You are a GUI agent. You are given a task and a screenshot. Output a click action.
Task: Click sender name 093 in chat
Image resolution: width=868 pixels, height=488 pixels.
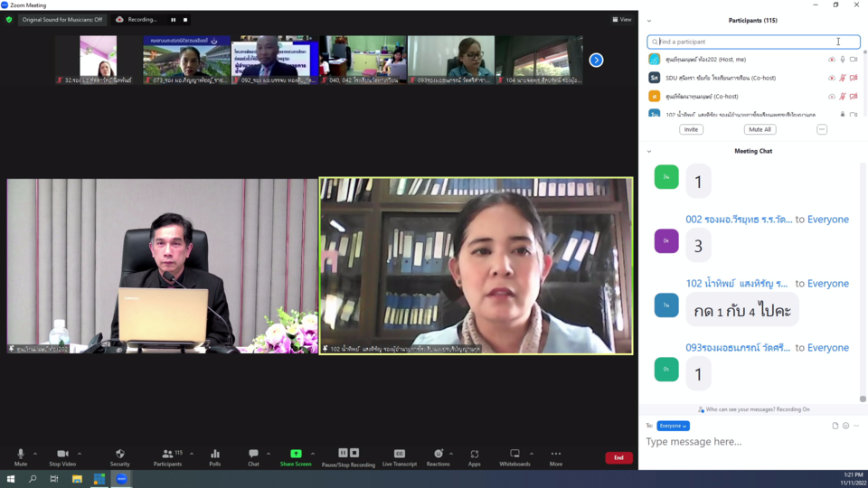738,347
